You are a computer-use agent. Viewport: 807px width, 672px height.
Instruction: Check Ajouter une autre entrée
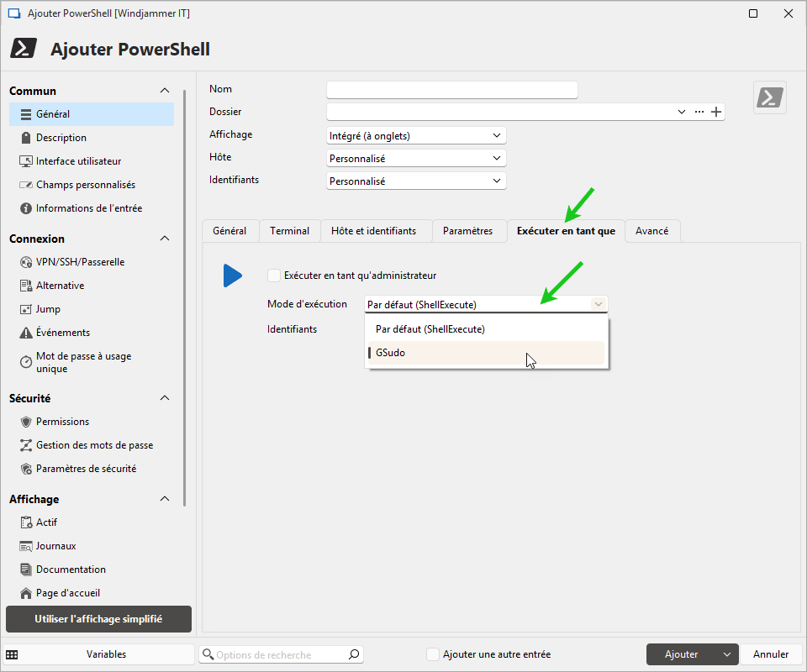coord(433,654)
